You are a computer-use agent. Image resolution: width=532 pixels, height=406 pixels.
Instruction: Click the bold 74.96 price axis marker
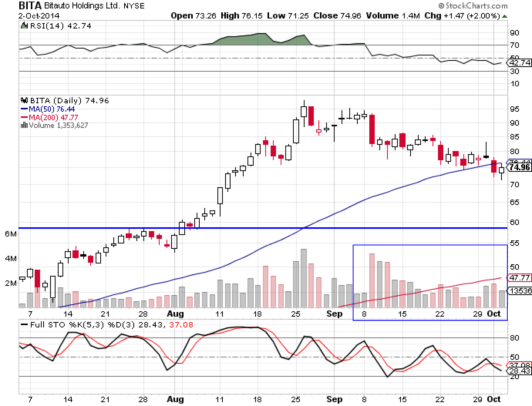coord(520,168)
